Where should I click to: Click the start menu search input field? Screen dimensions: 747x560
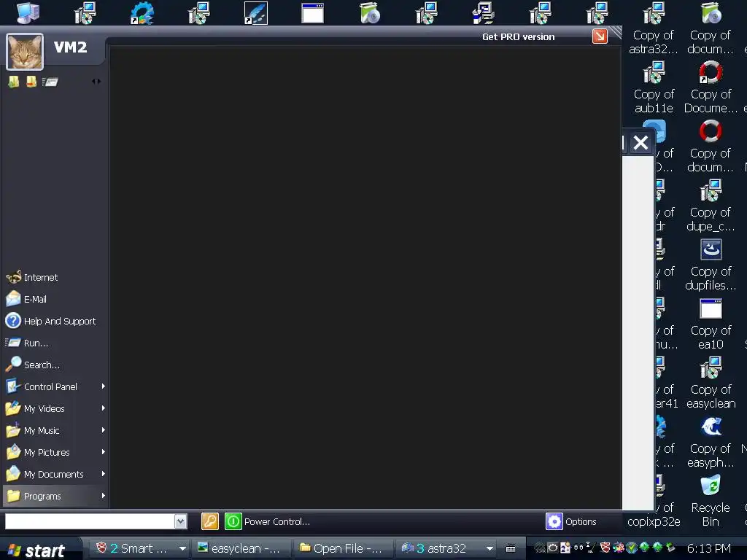90,521
